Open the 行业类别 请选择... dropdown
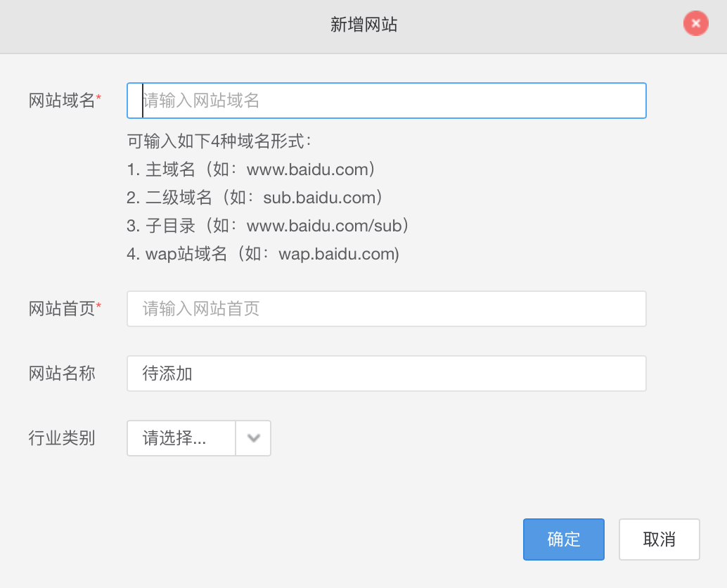Image resolution: width=727 pixels, height=588 pixels. (x=181, y=438)
